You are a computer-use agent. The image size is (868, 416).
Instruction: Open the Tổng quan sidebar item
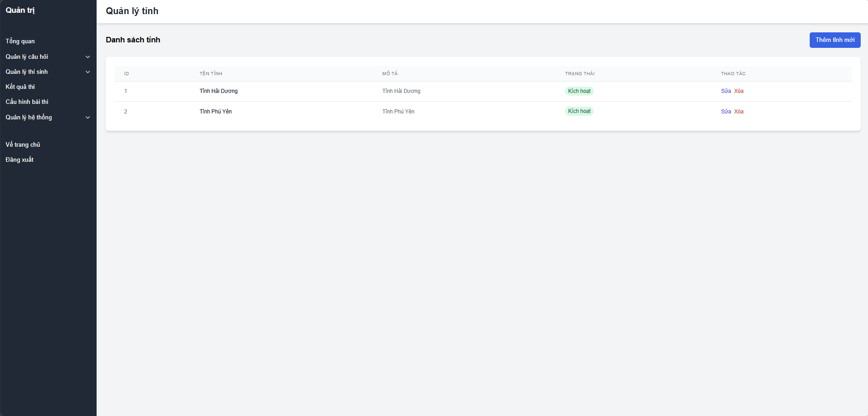pos(20,41)
